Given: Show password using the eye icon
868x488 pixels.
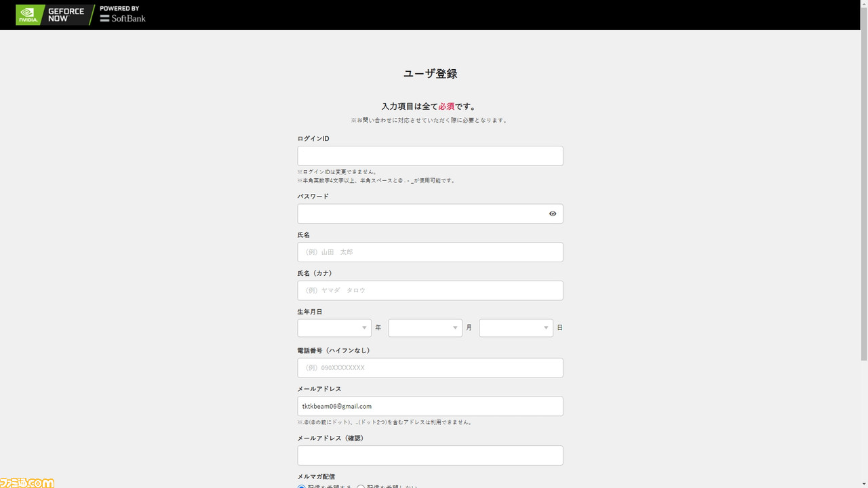Looking at the screenshot, I should [x=553, y=213].
